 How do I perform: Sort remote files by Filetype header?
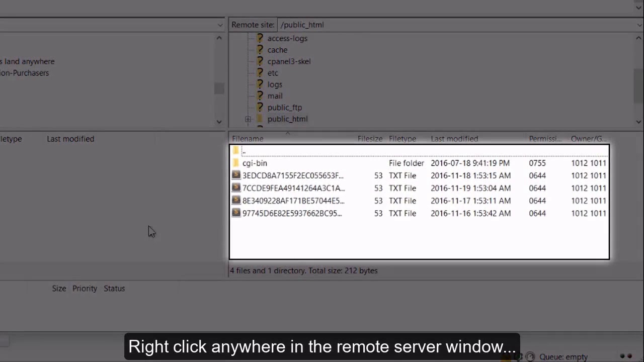tap(403, 139)
